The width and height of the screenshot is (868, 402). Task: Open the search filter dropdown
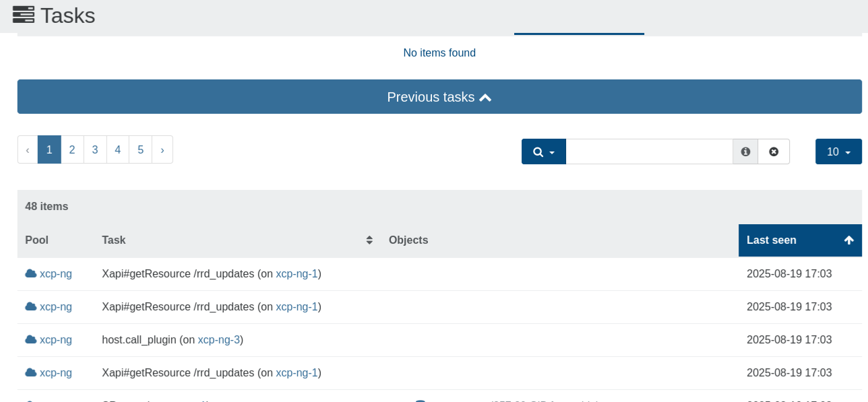(544, 152)
